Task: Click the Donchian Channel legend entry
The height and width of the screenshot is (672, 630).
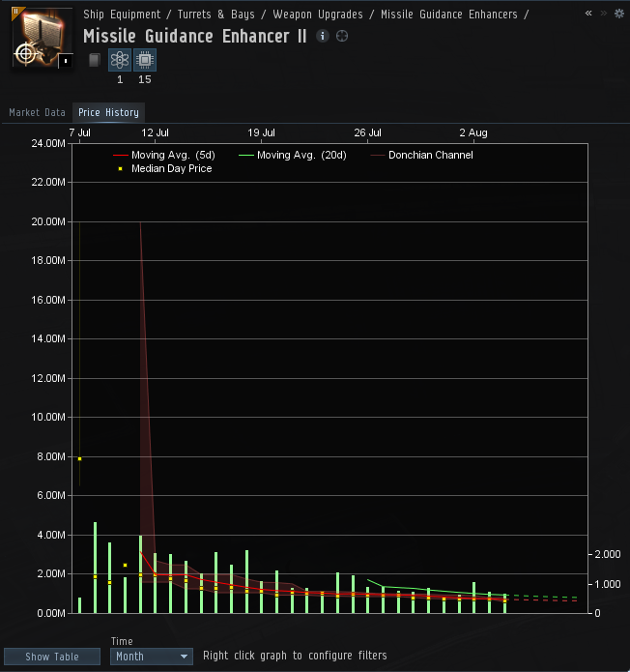Action: click(x=422, y=155)
